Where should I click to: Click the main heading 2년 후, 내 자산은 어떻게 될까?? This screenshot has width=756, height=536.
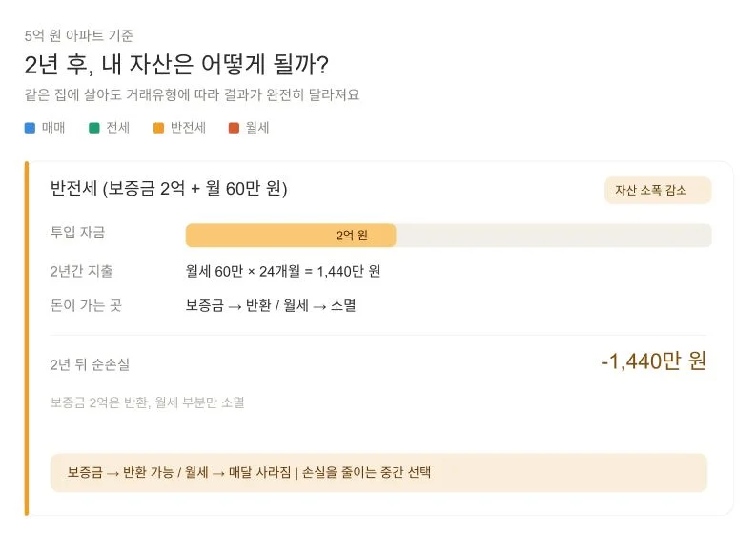point(176,65)
